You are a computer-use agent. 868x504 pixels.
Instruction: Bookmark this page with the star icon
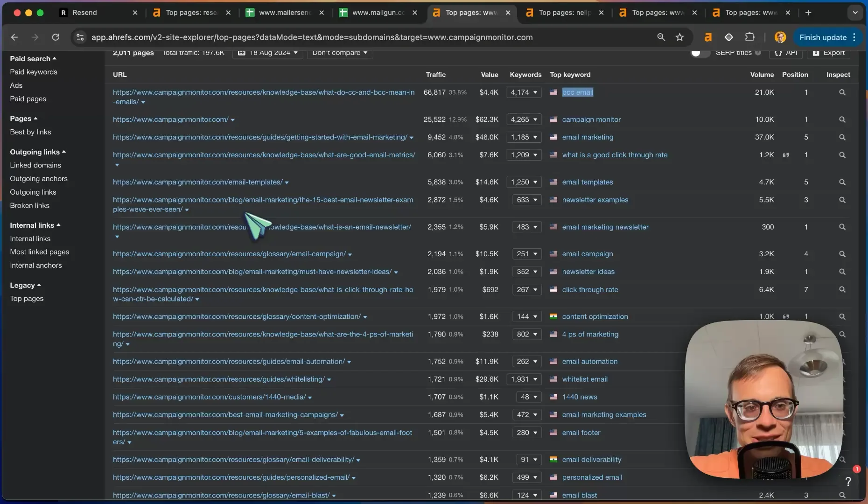pos(679,37)
